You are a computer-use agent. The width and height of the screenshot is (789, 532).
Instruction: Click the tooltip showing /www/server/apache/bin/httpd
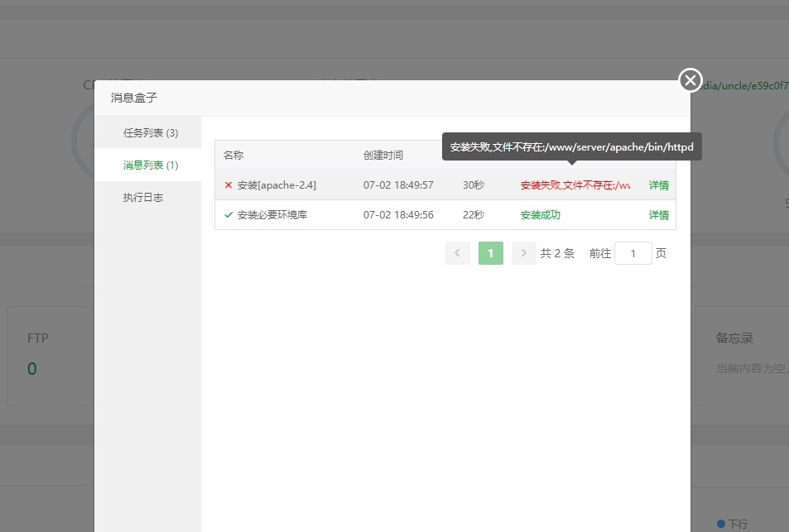click(571, 146)
